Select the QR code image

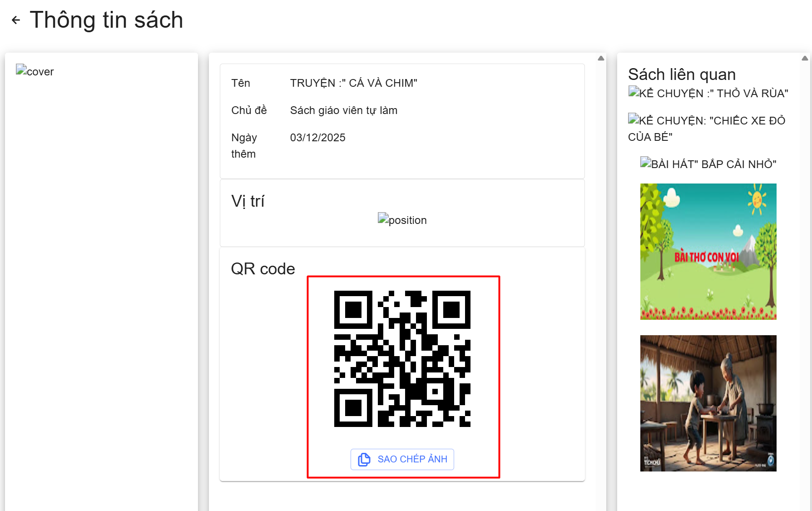pos(402,359)
